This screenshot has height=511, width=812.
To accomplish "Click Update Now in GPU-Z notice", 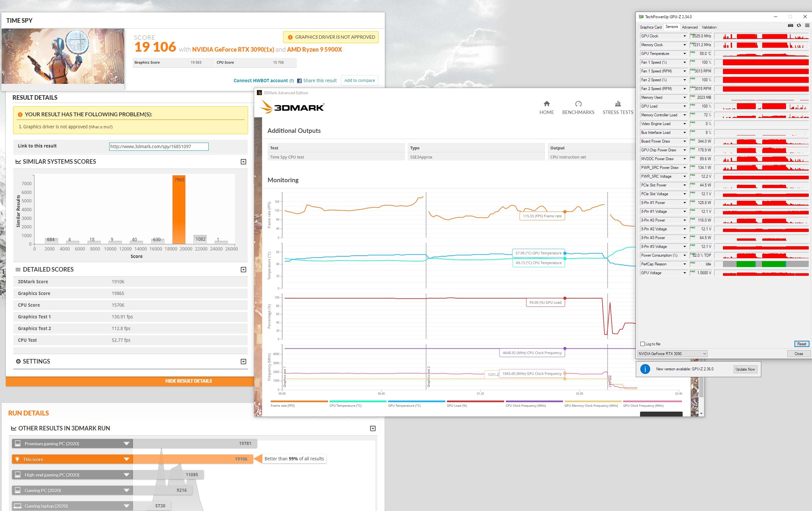I will point(745,369).
